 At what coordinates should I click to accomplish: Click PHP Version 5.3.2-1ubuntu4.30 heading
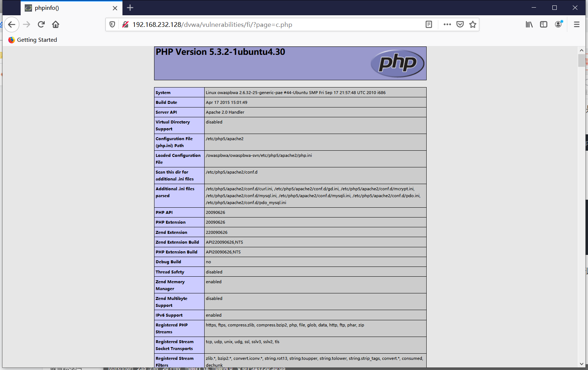point(220,52)
